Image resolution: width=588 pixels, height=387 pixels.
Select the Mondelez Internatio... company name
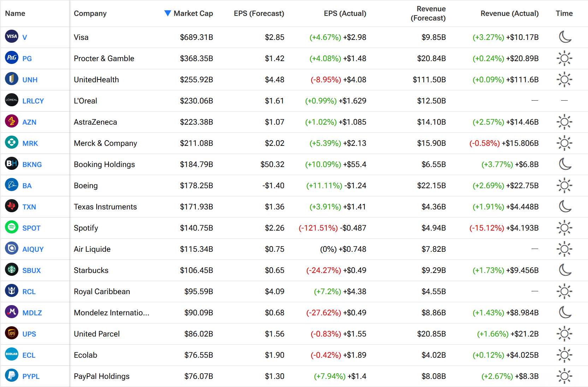pos(112,313)
